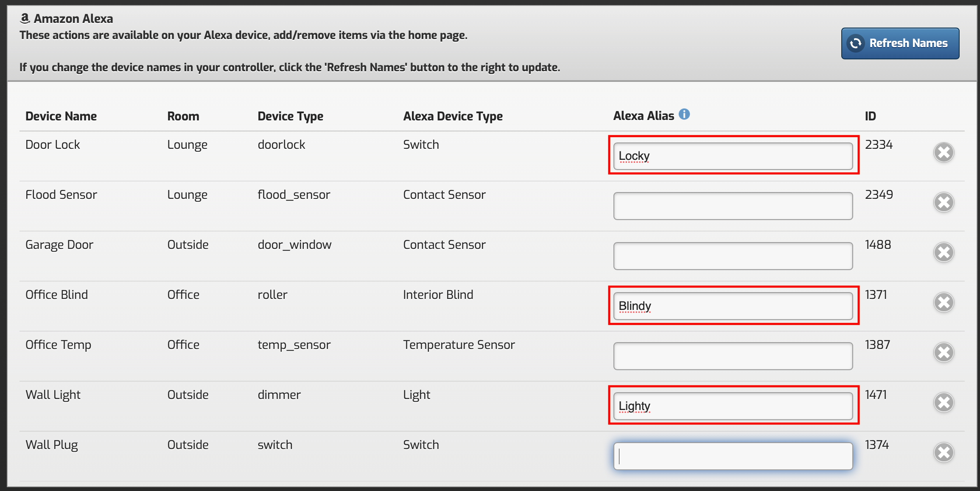Click the Alexa Device Type column header
The image size is (980, 491).
453,116
